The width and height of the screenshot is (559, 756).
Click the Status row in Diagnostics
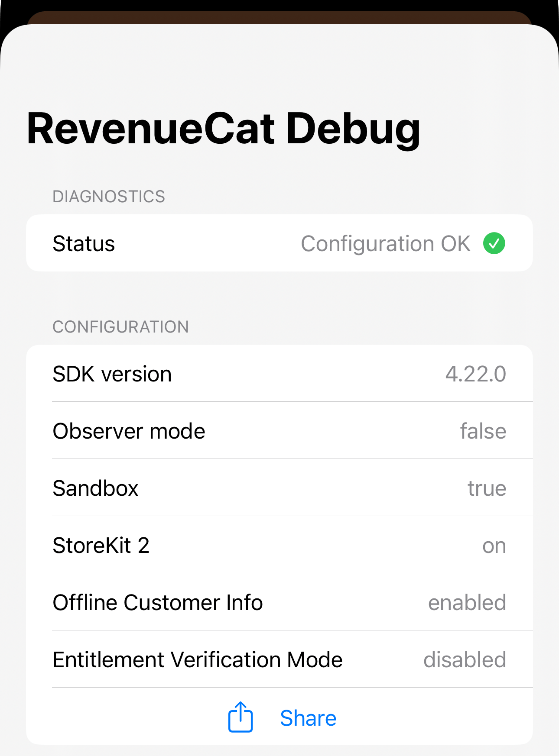(279, 243)
